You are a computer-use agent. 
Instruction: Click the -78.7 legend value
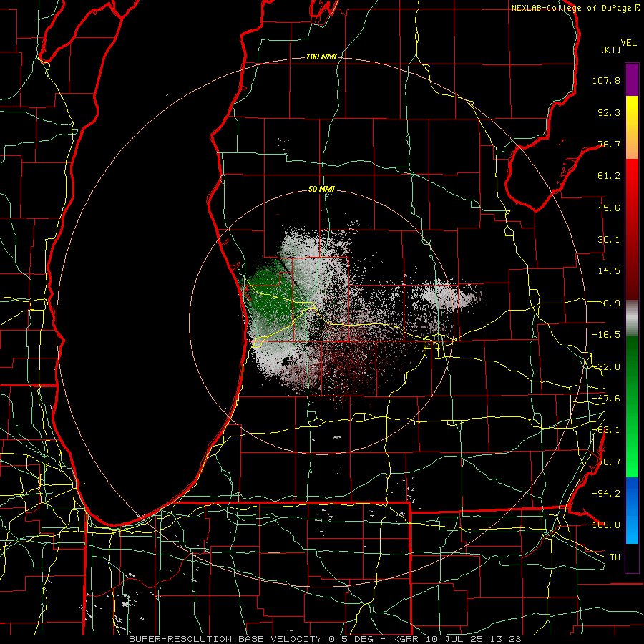(606, 462)
